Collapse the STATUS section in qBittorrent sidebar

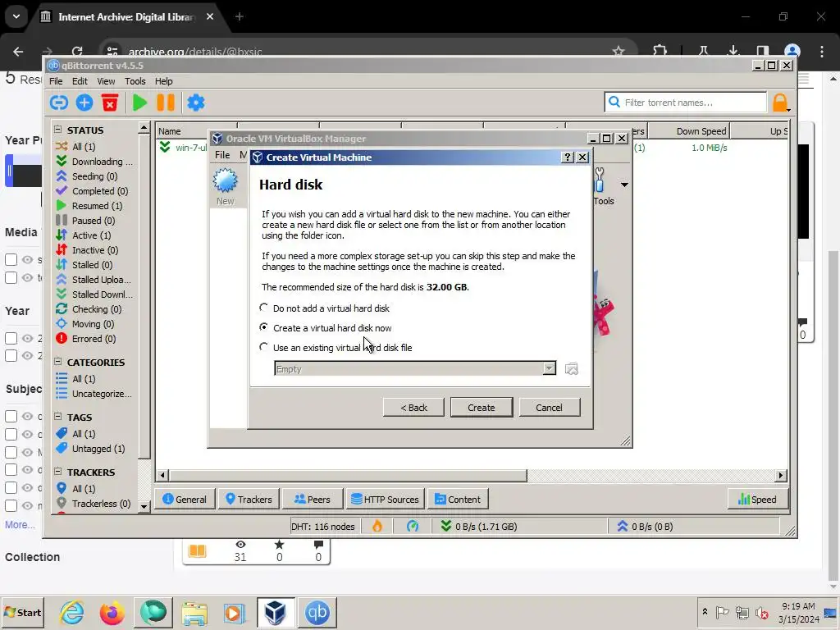(x=58, y=129)
